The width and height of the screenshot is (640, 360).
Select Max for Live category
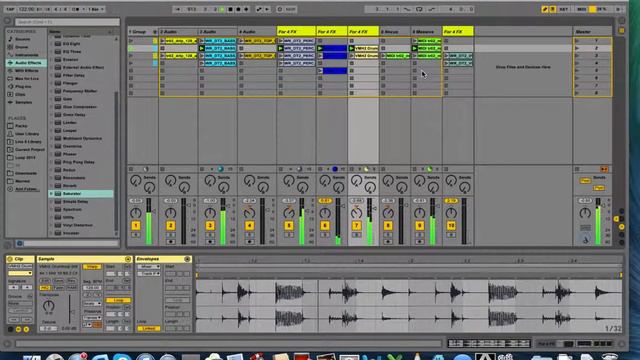[x=27, y=78]
